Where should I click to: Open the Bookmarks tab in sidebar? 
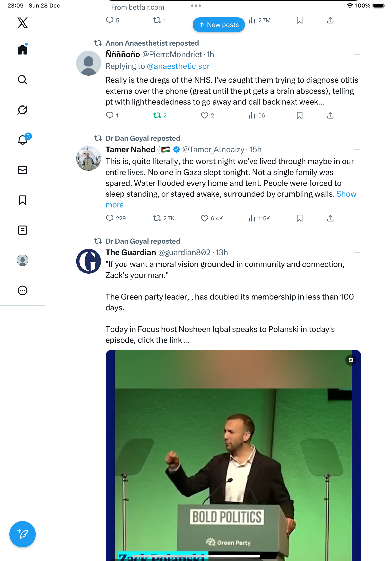(x=23, y=200)
